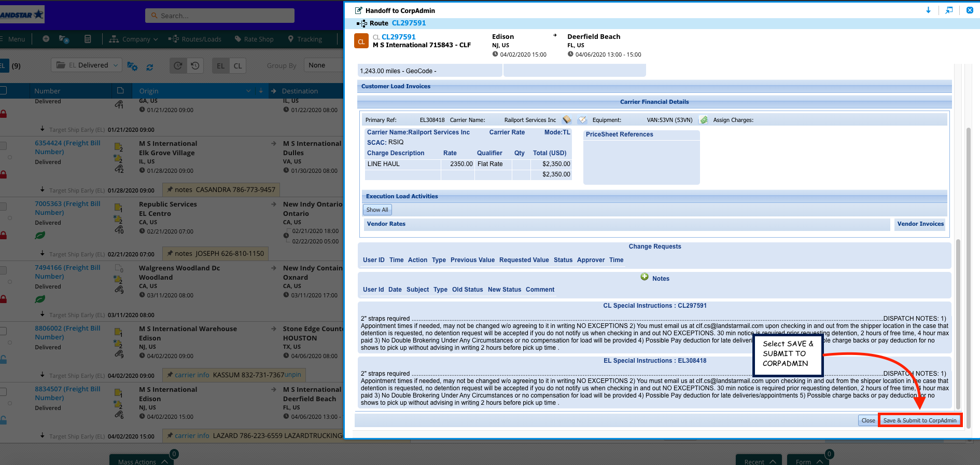This screenshot has height=465, width=980.
Task: Click the green plus icon beside Notes
Action: pos(645,277)
